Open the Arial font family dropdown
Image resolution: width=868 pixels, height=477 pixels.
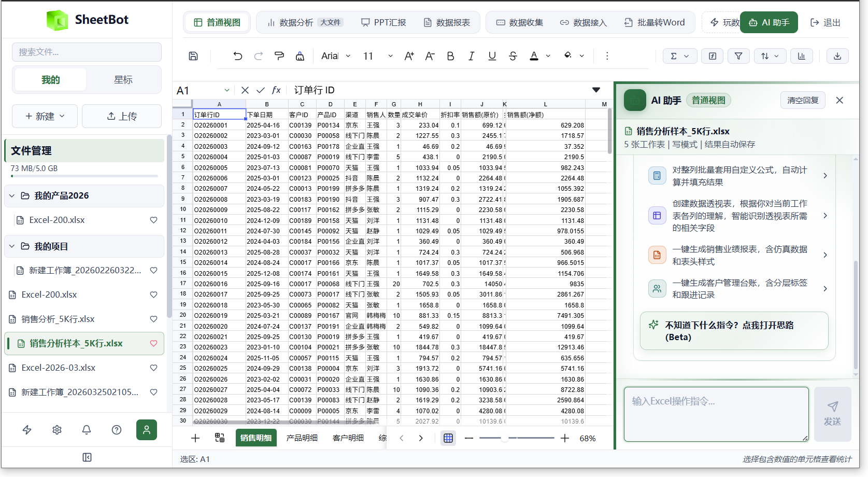336,56
